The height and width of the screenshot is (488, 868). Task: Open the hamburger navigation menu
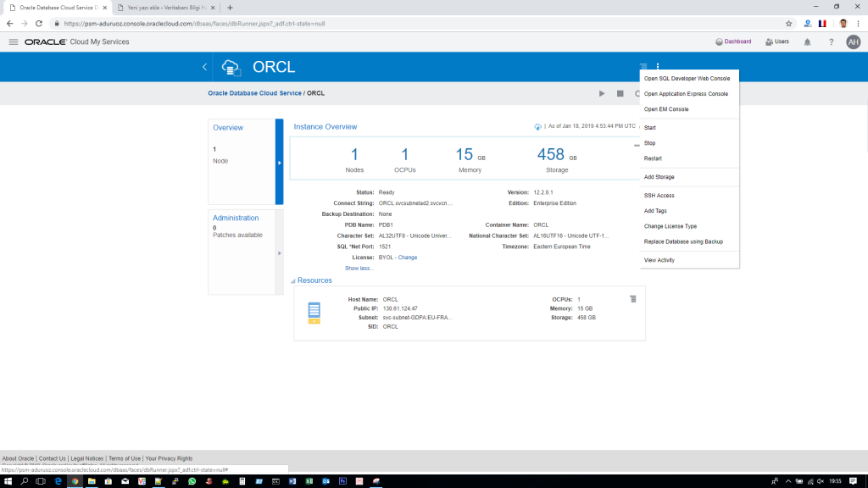[x=14, y=42]
